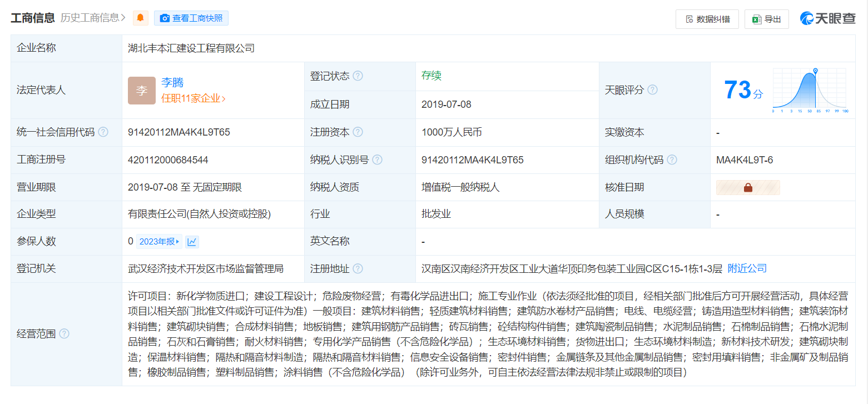Click 存续 registration status
The width and height of the screenshot is (868, 404).
(x=431, y=76)
